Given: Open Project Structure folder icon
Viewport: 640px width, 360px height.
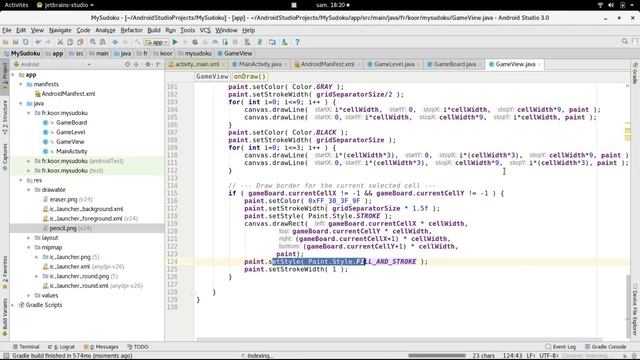Looking at the screenshot, I should pyautogui.click(x=272, y=42).
